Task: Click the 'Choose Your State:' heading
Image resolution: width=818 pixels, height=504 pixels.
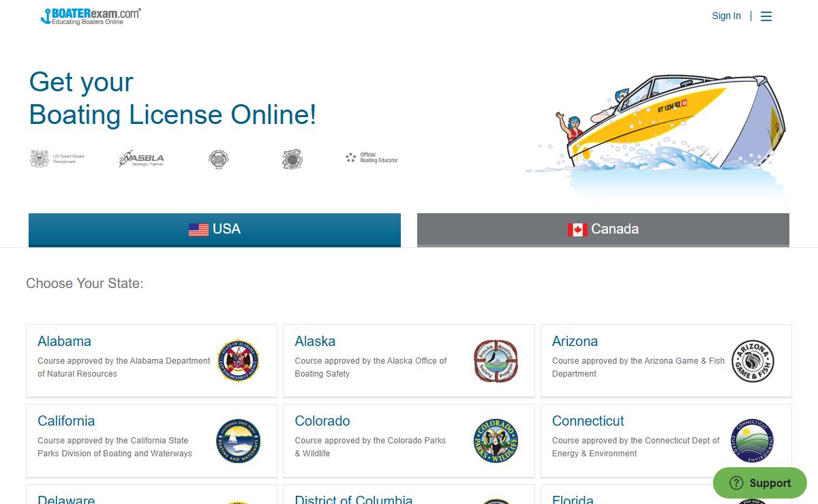Action: [x=85, y=283]
